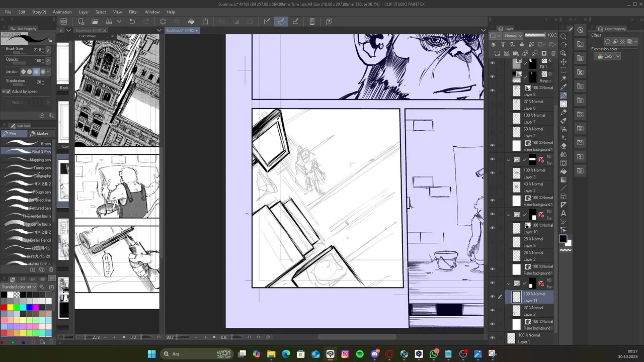
Task: Click the Open file toolbar icon
Action: 95,21
